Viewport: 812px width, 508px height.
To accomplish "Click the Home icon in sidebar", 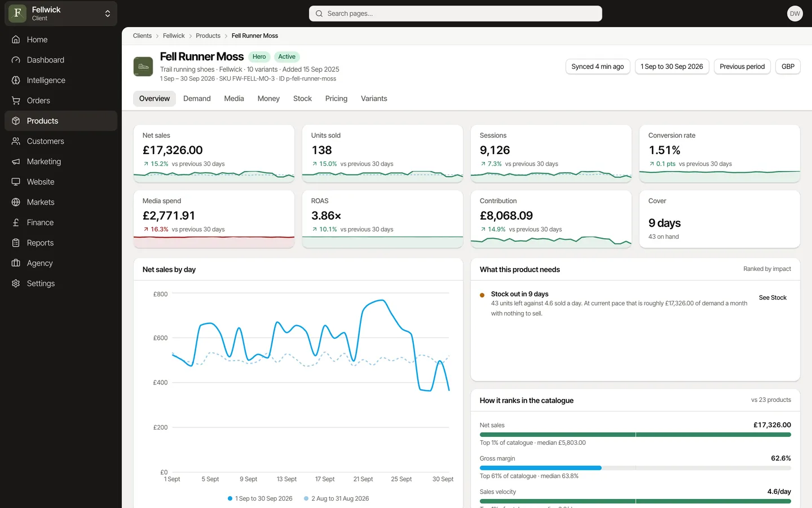I will tap(16, 40).
